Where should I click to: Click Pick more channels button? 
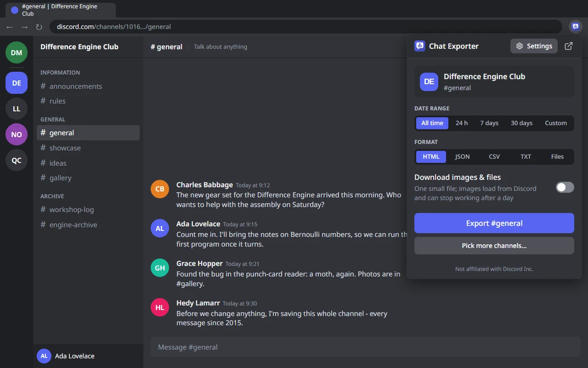494,246
